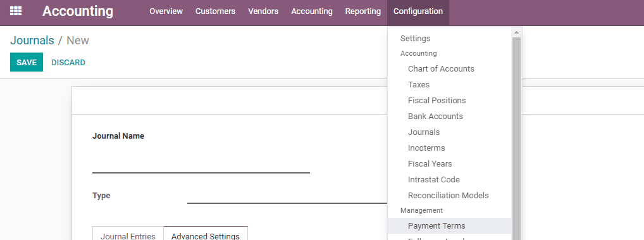The height and width of the screenshot is (240, 644).
Task: Open the Overview menu
Action: (166, 11)
